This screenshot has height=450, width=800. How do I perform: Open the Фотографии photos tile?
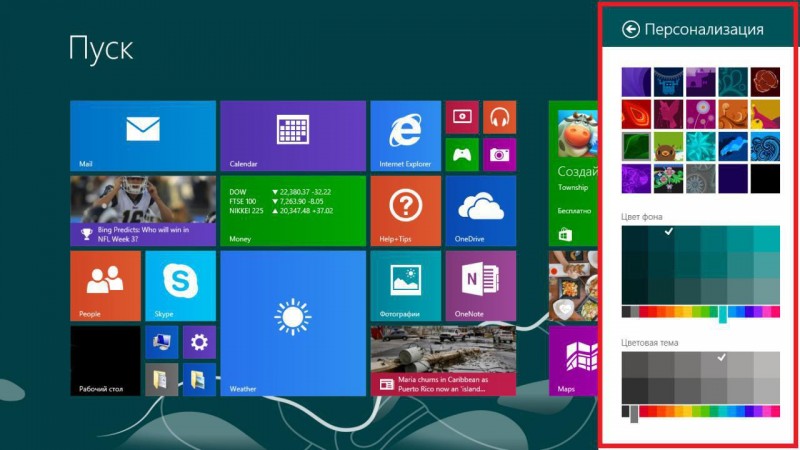tap(406, 286)
